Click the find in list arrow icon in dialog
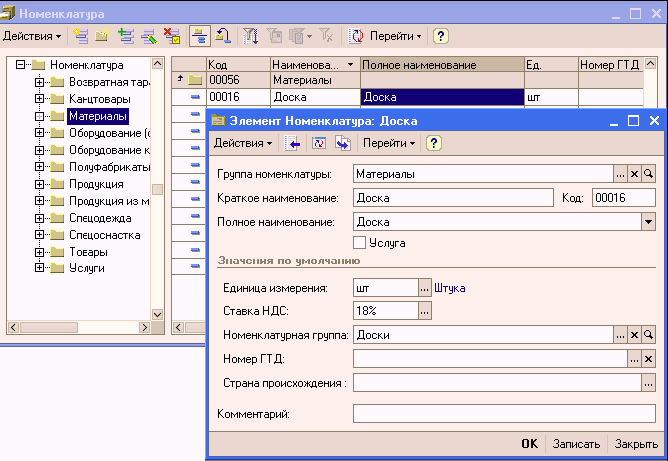The height and width of the screenshot is (461, 668). click(294, 143)
